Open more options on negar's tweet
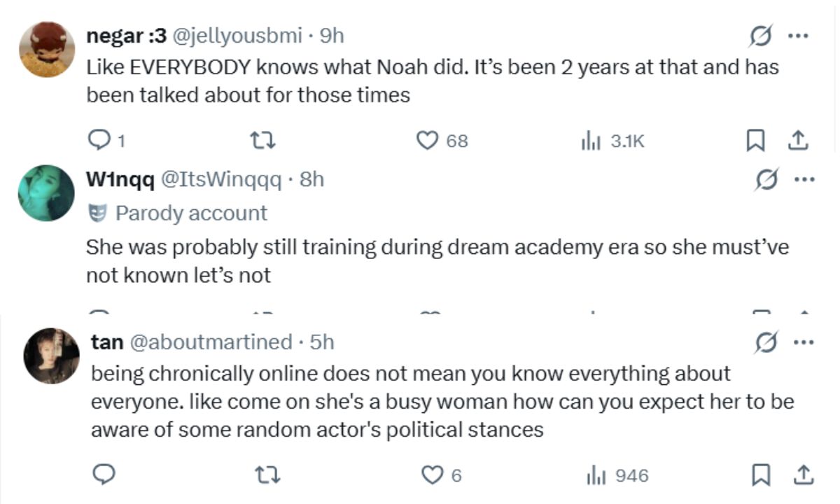This screenshot has height=504, width=840. [x=797, y=36]
